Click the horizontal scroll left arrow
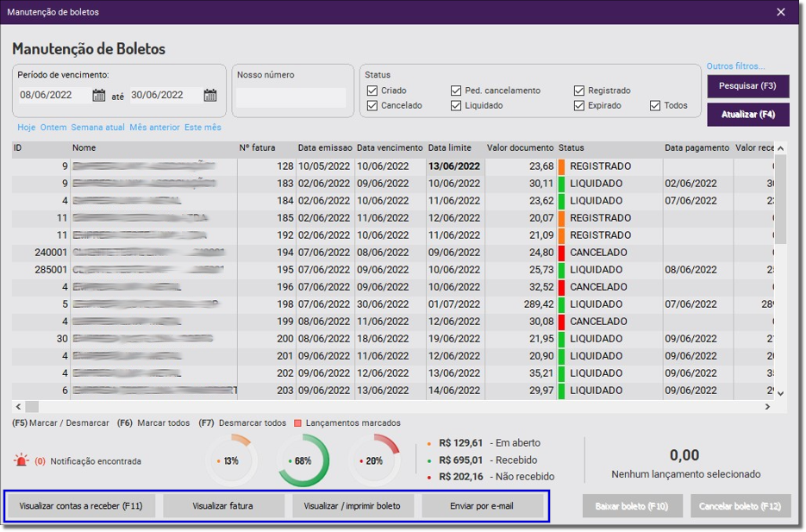Screen dimensions: 806x532 pos(18,407)
